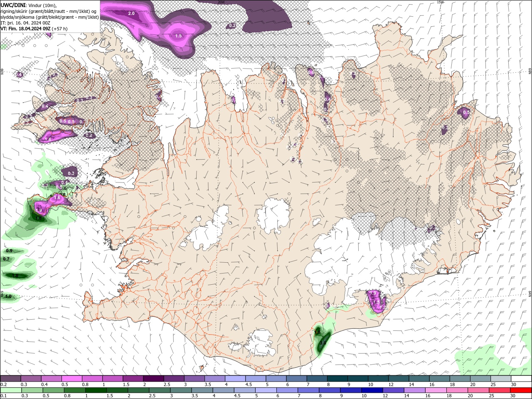Click the 4.5 label in the snow legend row
The width and height of the screenshot is (532, 399).
pos(249,384)
